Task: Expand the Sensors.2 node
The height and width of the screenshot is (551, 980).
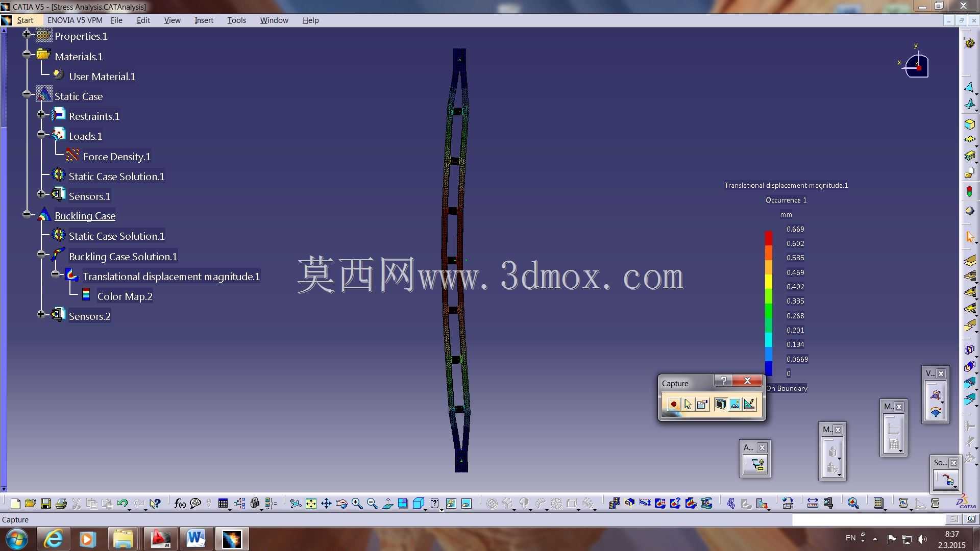Action: pyautogui.click(x=41, y=314)
